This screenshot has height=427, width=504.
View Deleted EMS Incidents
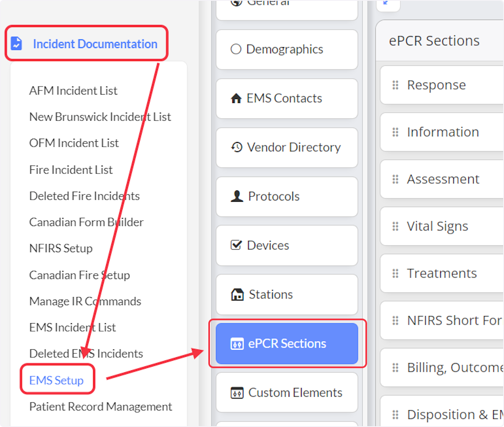tap(86, 353)
